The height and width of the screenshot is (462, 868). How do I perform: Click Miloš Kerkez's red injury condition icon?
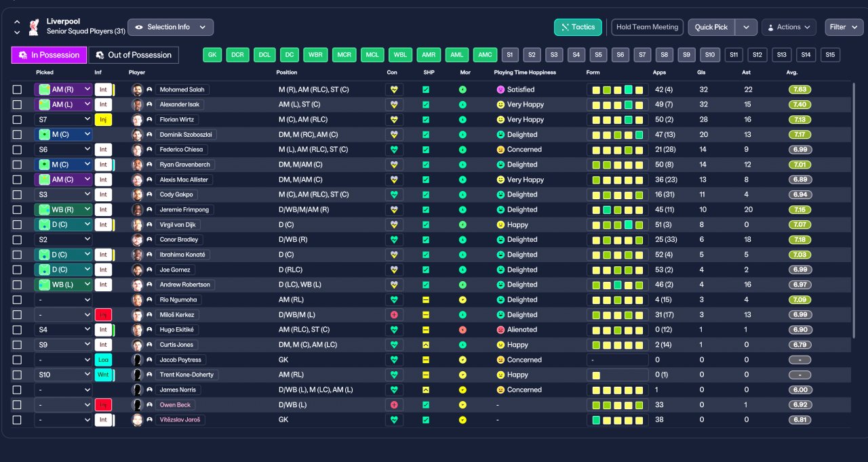click(394, 315)
